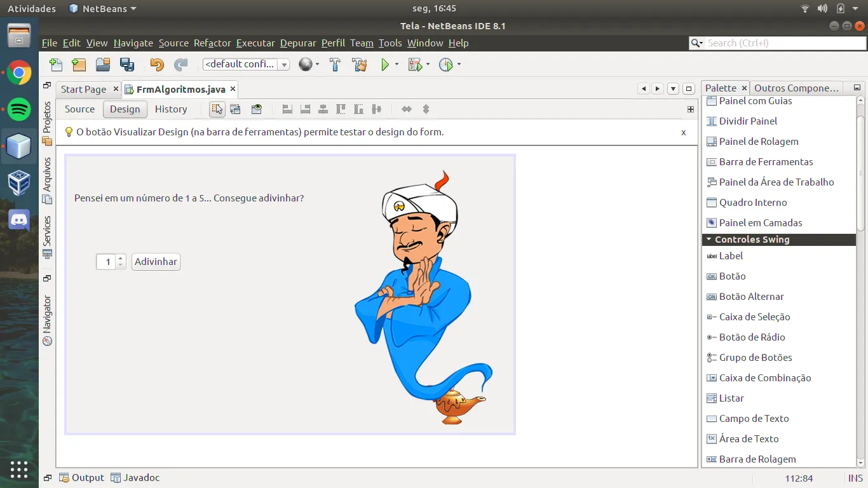Increment spinner value with up arrow

point(121,258)
